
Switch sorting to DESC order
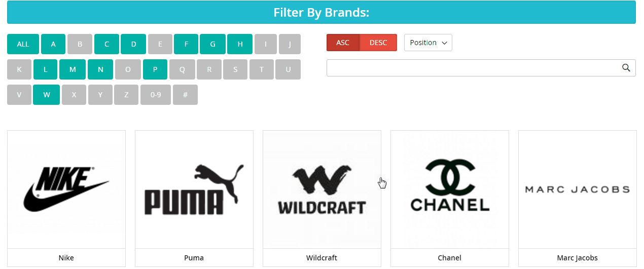click(378, 43)
